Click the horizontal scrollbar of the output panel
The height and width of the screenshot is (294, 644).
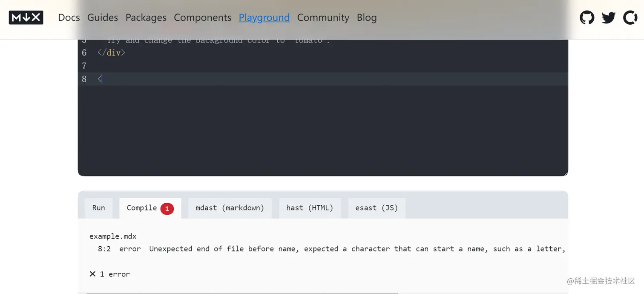(x=242, y=293)
